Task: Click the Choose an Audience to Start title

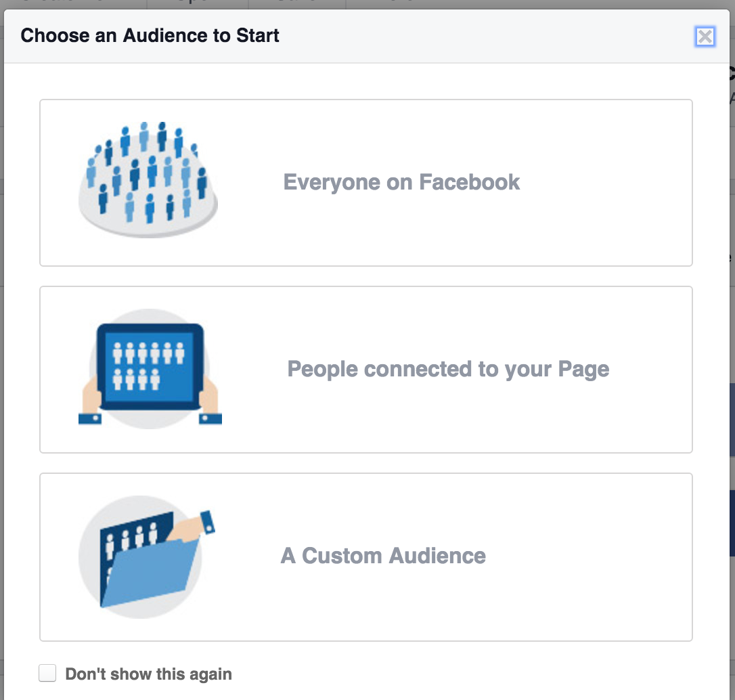Action: tap(150, 36)
